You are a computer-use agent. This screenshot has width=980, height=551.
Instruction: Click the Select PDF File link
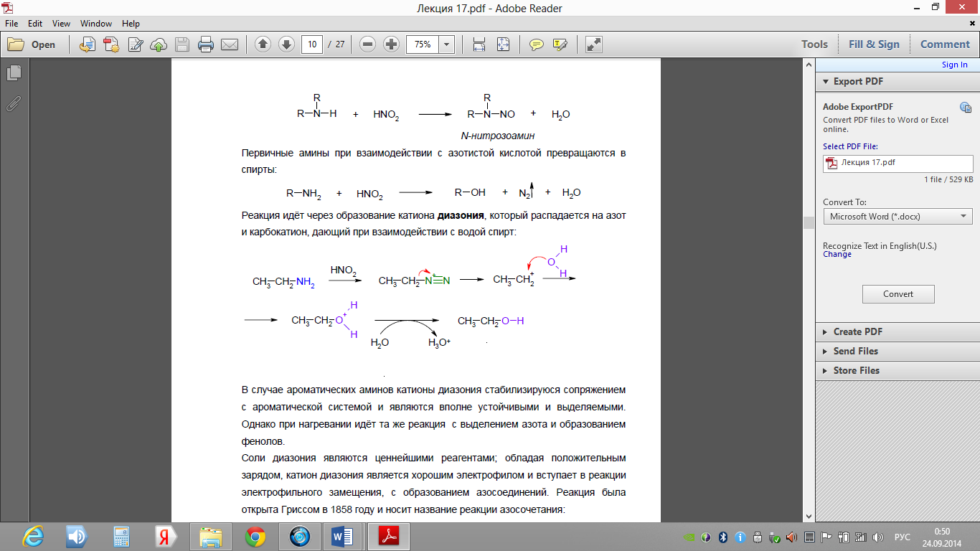pyautogui.click(x=850, y=146)
